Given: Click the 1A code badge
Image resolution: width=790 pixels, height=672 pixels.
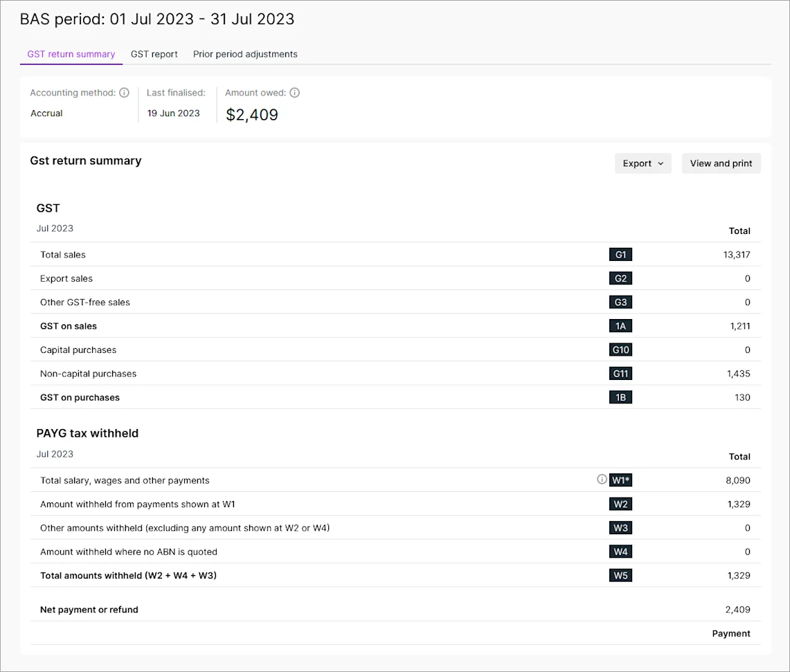Looking at the screenshot, I should point(620,326).
